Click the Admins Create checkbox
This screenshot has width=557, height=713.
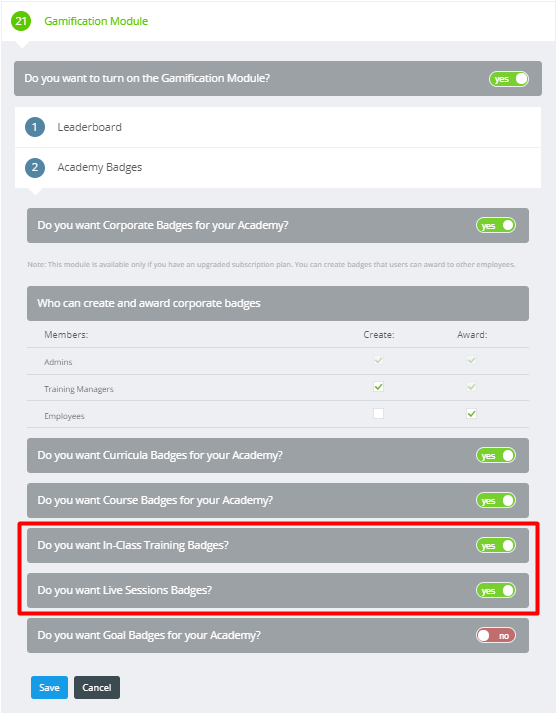pos(378,360)
